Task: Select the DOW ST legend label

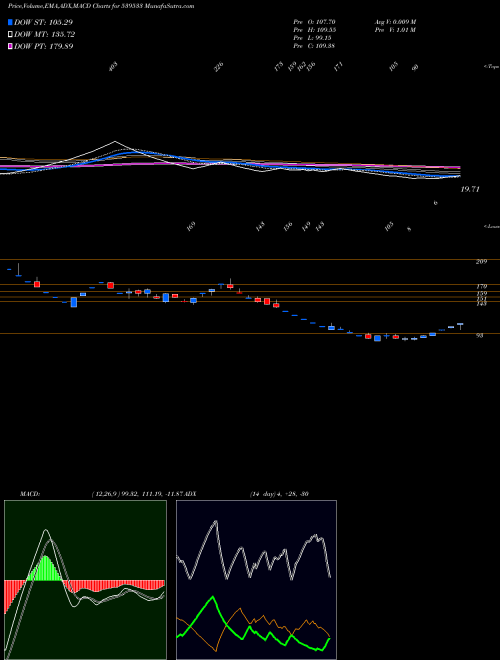Action: [x=43, y=22]
